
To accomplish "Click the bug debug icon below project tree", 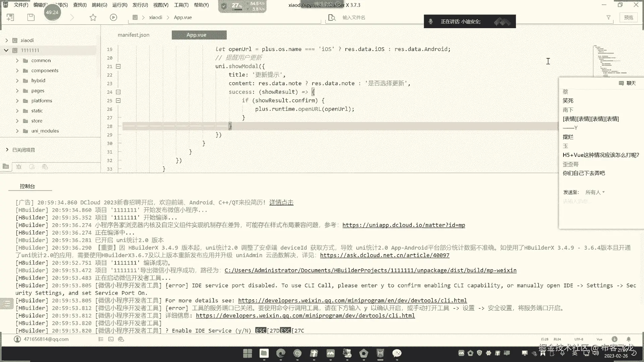I will 19,167.
